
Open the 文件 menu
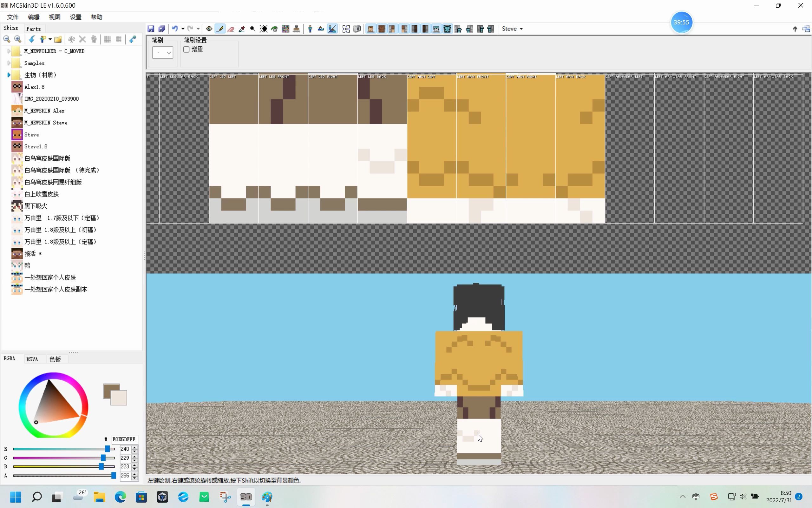pos(13,17)
